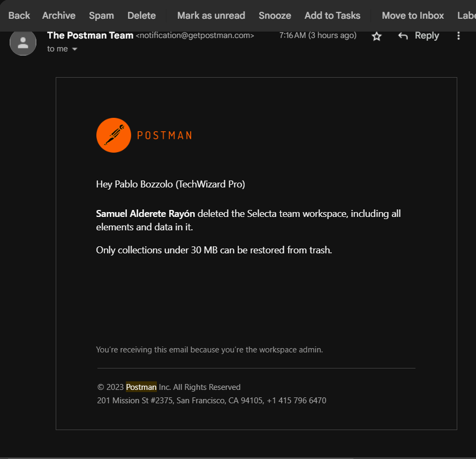Mark the email as unread

click(x=210, y=16)
